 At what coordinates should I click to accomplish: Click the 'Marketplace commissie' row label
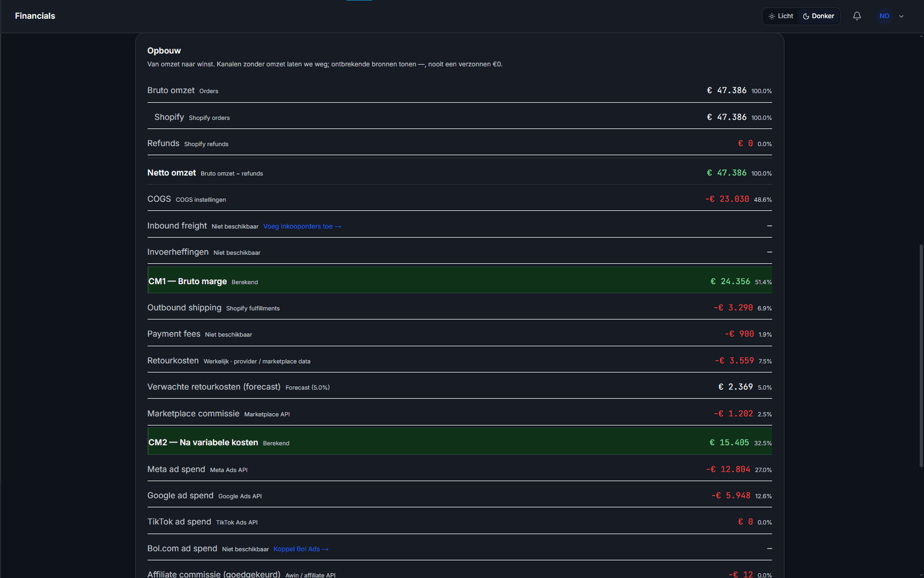tap(194, 414)
